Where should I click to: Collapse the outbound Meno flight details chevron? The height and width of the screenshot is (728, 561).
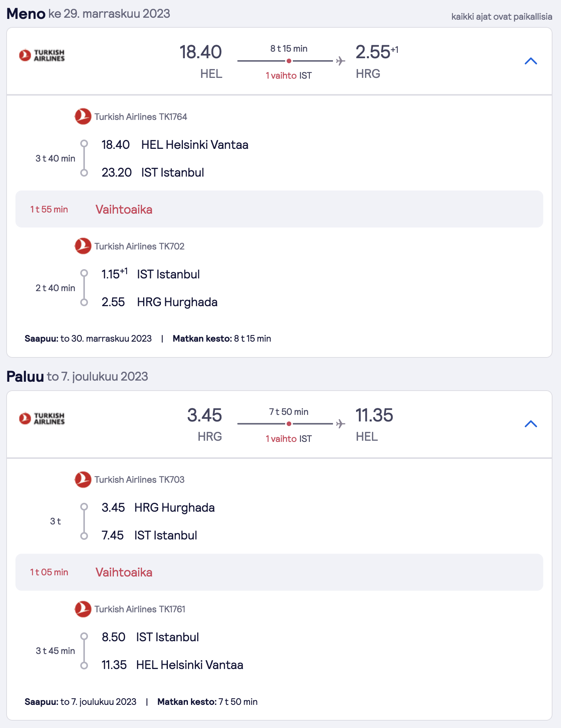coord(531,61)
